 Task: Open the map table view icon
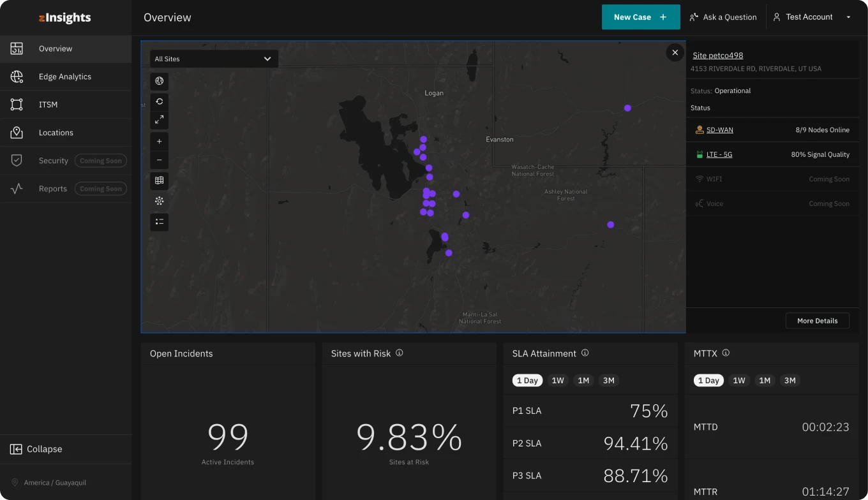160,180
